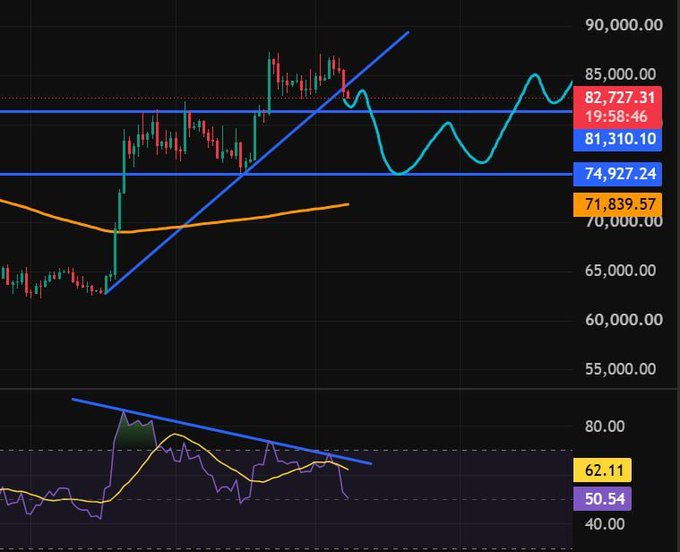Image resolution: width=680 pixels, height=552 pixels.
Task: Click the blue price label 74,927.24
Action: pyautogui.click(x=618, y=174)
